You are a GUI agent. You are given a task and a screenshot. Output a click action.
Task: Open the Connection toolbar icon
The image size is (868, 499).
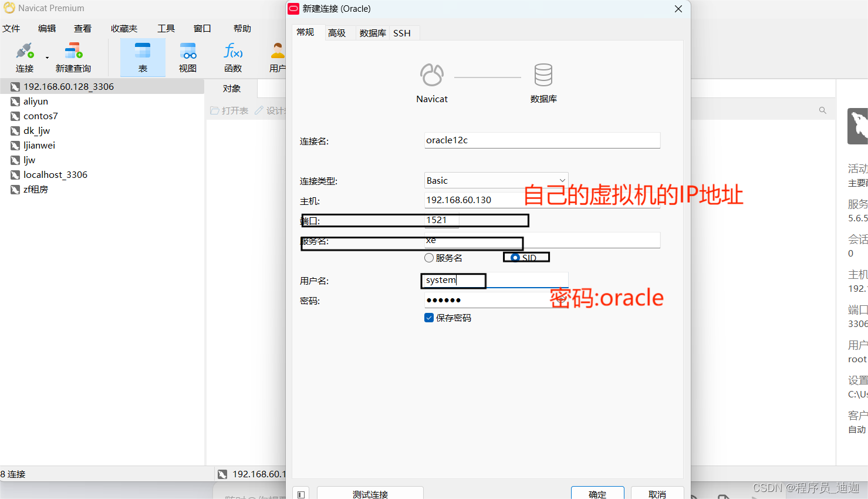point(25,57)
